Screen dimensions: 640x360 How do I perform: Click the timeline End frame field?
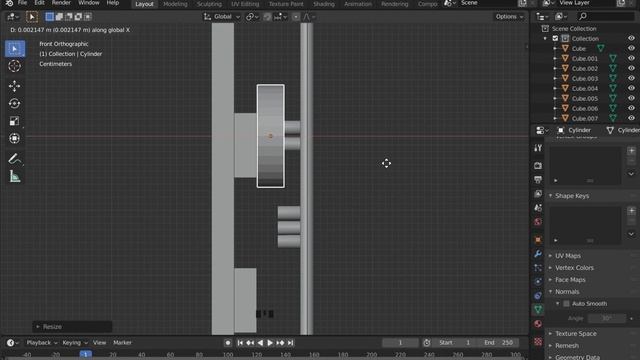pos(498,343)
